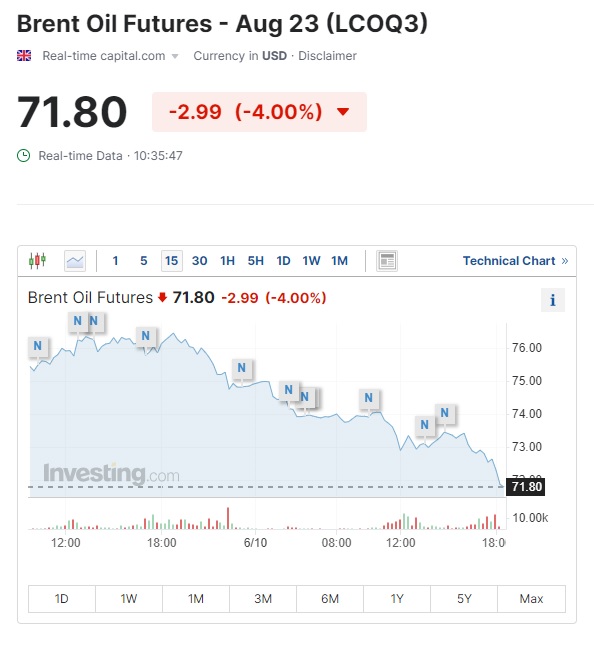Click the red down arrow beside percentage change
The height and width of the screenshot is (662, 594).
pos(343,111)
